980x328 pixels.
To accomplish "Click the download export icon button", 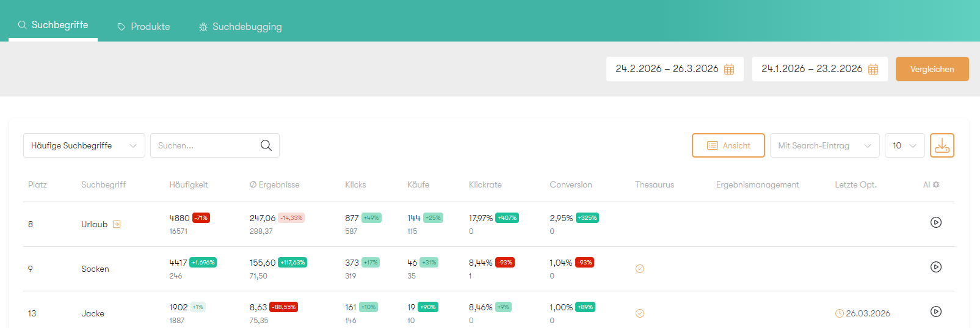I will (x=942, y=145).
